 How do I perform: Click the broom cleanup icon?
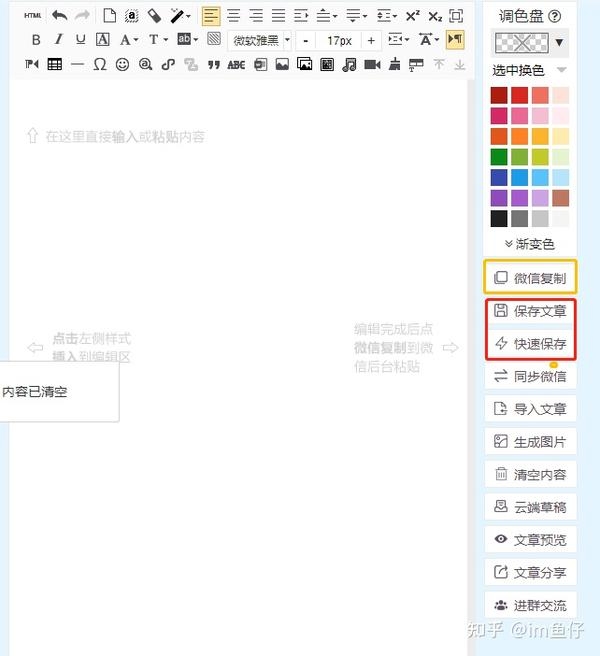394,64
